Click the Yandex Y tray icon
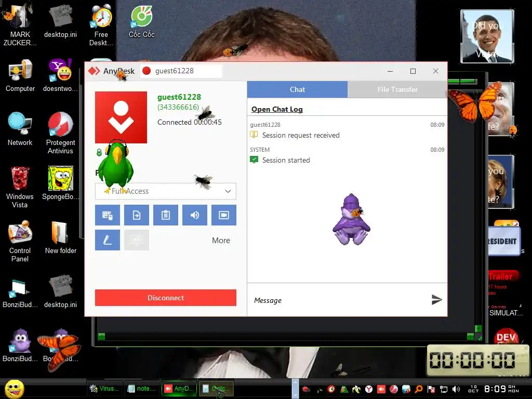This screenshot has width=532, height=399. (369, 389)
